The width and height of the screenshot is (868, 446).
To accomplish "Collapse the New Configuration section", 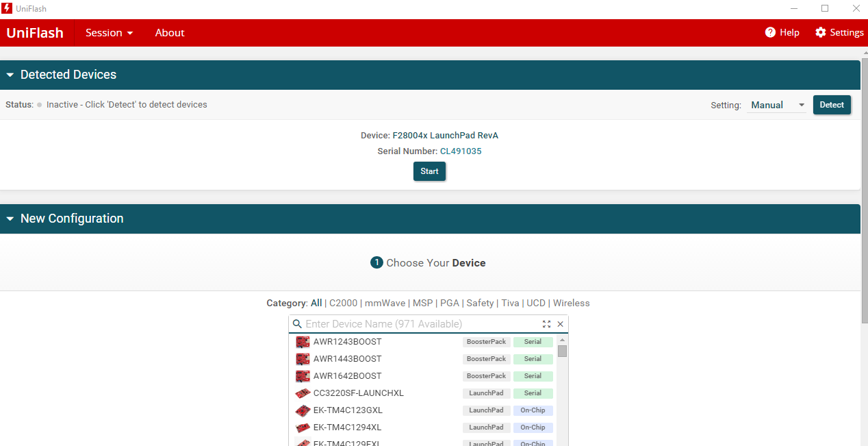I will point(10,219).
